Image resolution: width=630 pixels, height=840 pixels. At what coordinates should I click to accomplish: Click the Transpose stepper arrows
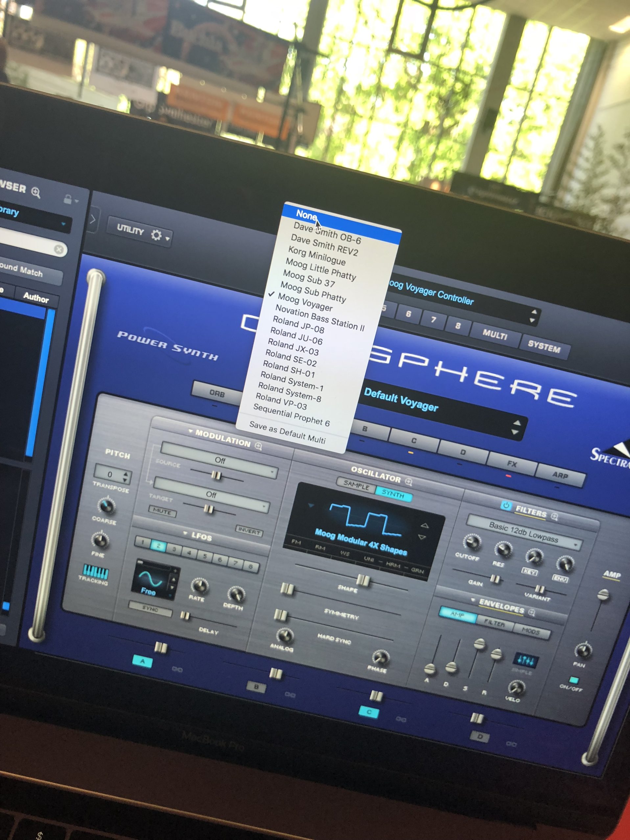(126, 477)
